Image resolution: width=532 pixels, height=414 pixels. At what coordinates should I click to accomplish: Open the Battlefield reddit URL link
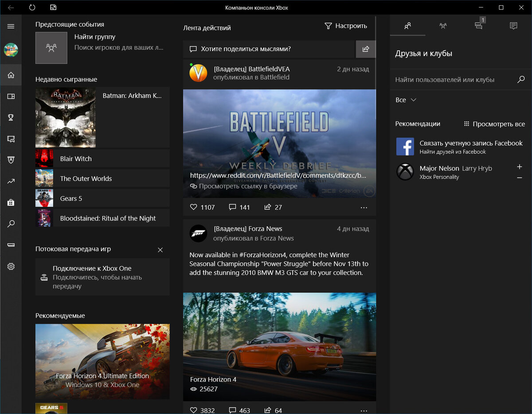coord(278,175)
